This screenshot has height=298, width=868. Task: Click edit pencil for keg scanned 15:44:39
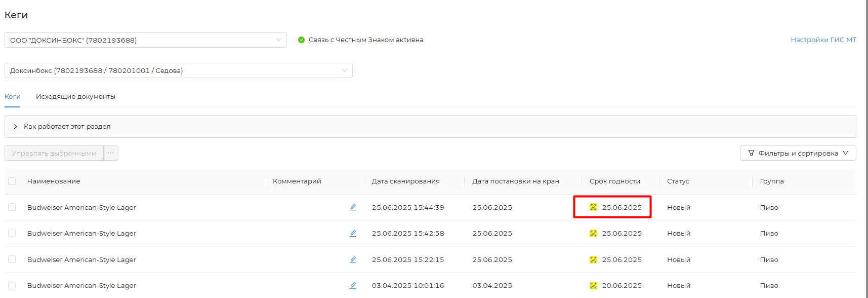point(353,207)
